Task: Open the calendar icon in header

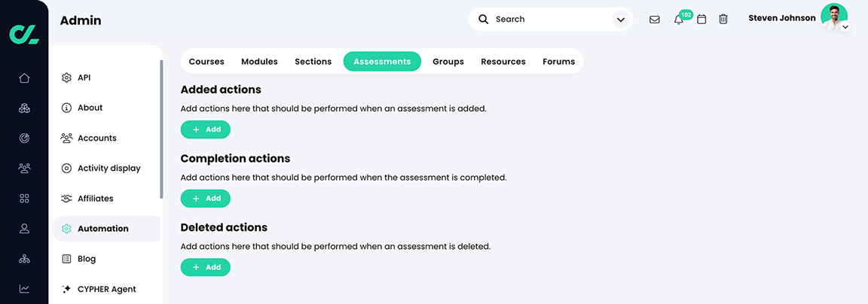Action: point(701,20)
